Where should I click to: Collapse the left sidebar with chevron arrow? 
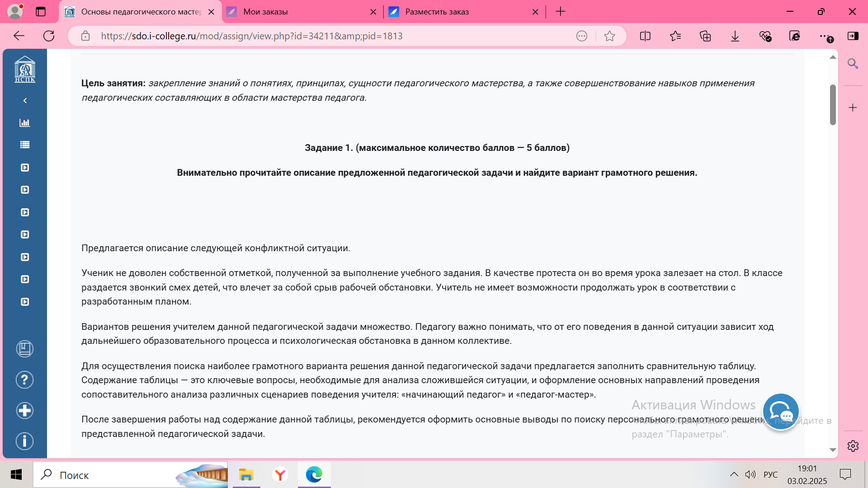pos(25,101)
